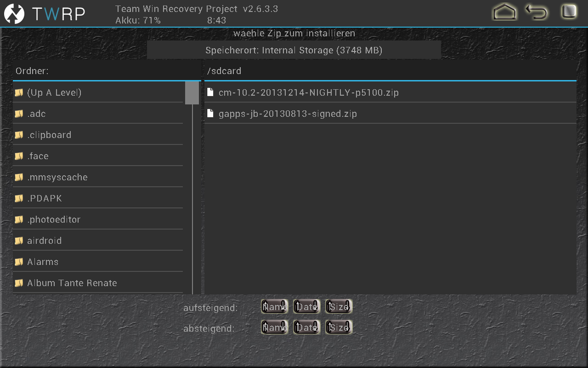Sort ascending by Size
The height and width of the screenshot is (368, 588).
coord(339,307)
